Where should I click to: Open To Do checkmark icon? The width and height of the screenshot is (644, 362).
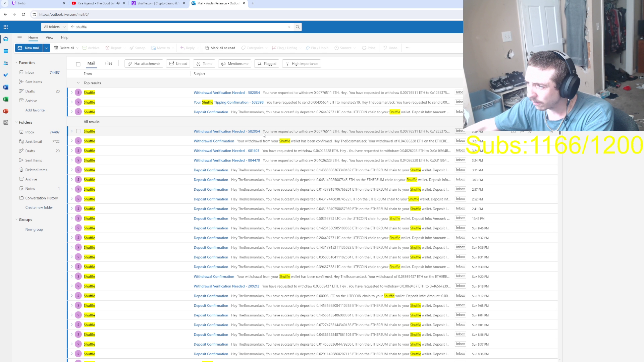pyautogui.click(x=6, y=75)
